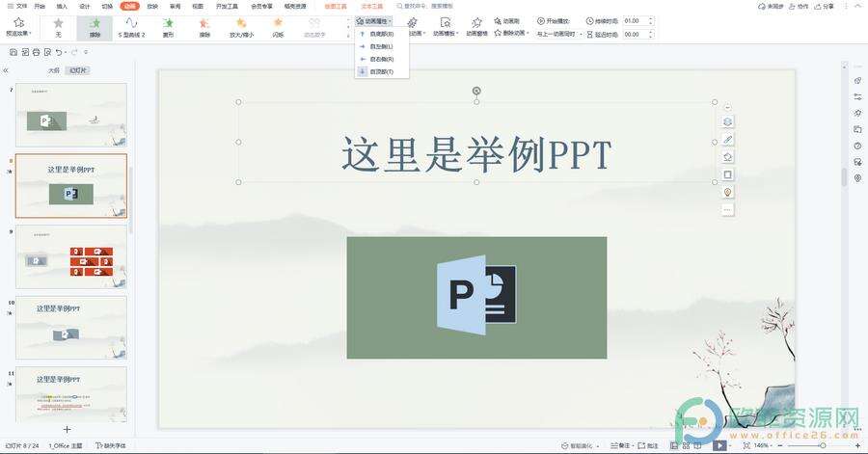The image size is (868, 454).
Task: Switch to the 插入 insert ribbon tab
Action: click(x=62, y=6)
